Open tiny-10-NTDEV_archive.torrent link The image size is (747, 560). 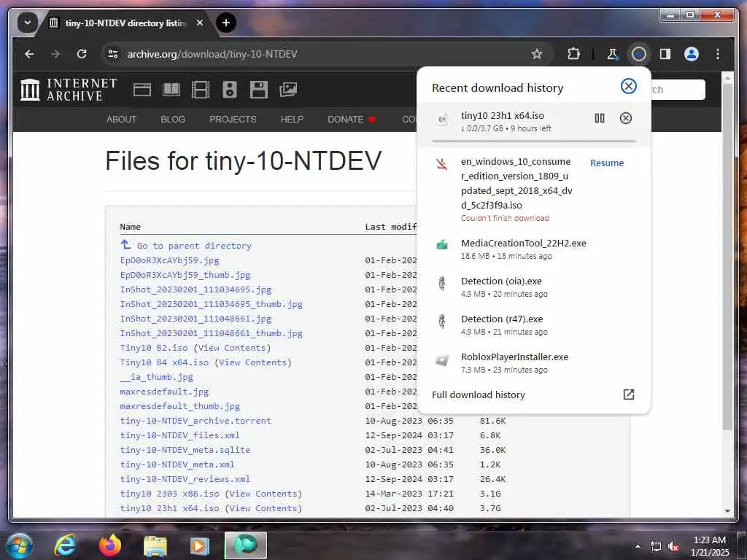(x=196, y=421)
